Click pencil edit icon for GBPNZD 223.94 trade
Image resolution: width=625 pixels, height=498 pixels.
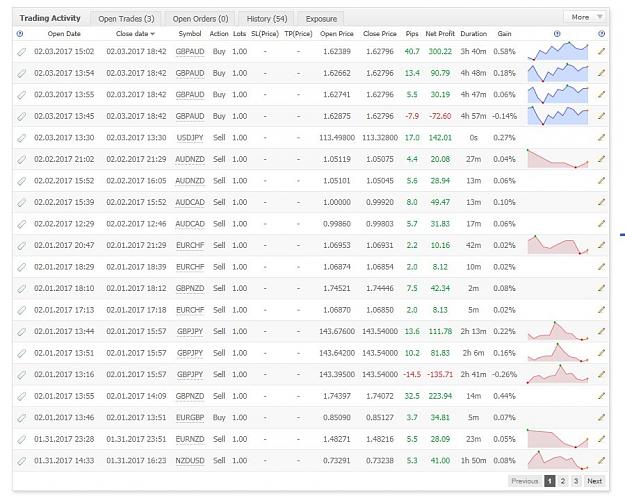coord(601,396)
